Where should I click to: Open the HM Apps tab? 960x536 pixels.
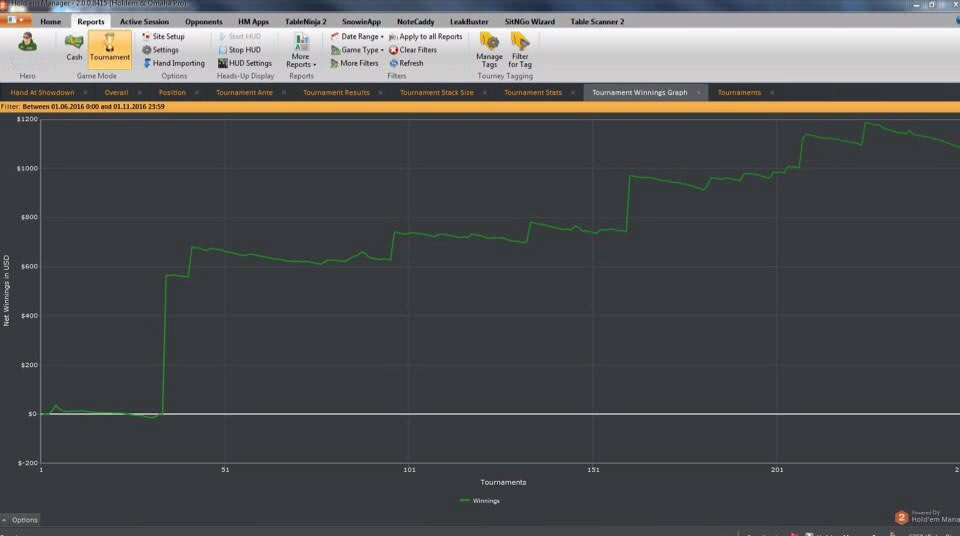point(253,21)
